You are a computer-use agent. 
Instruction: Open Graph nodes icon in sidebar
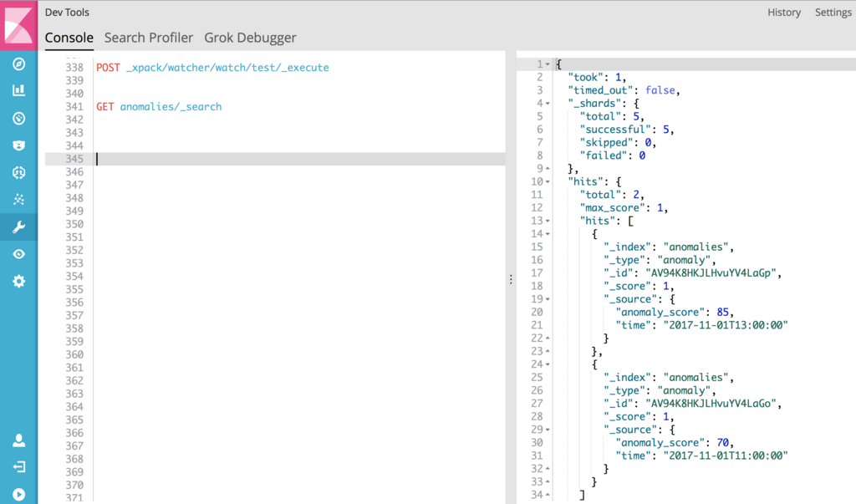click(x=18, y=199)
